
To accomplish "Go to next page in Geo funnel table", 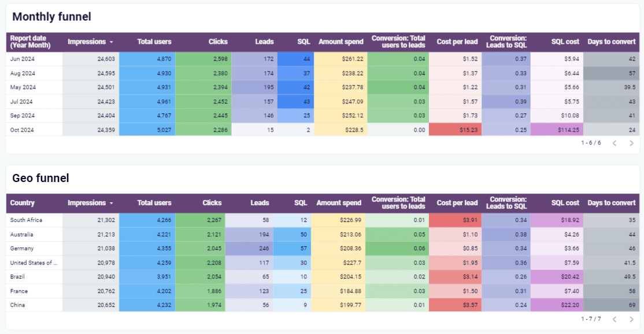I will tap(631, 319).
